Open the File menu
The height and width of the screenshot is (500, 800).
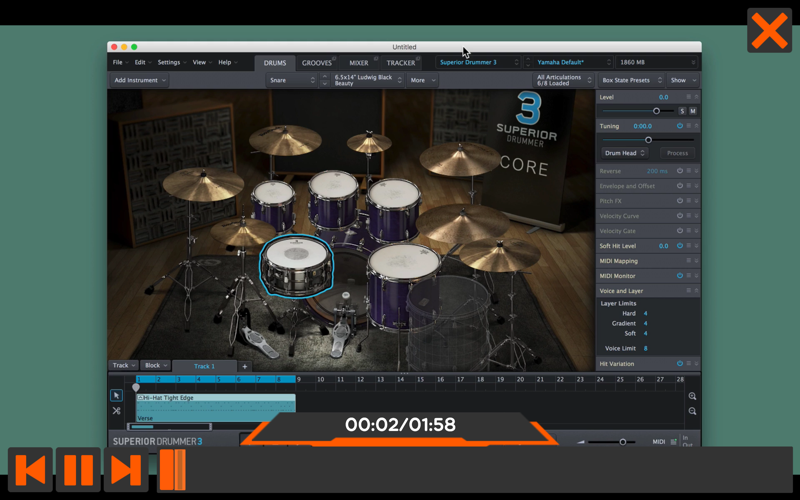[120, 62]
